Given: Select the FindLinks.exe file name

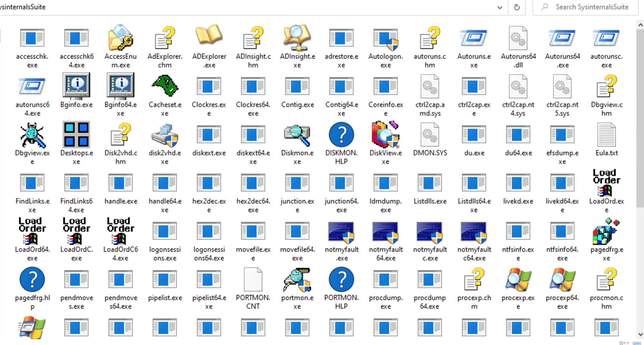Looking at the screenshot, I should pyautogui.click(x=32, y=205).
